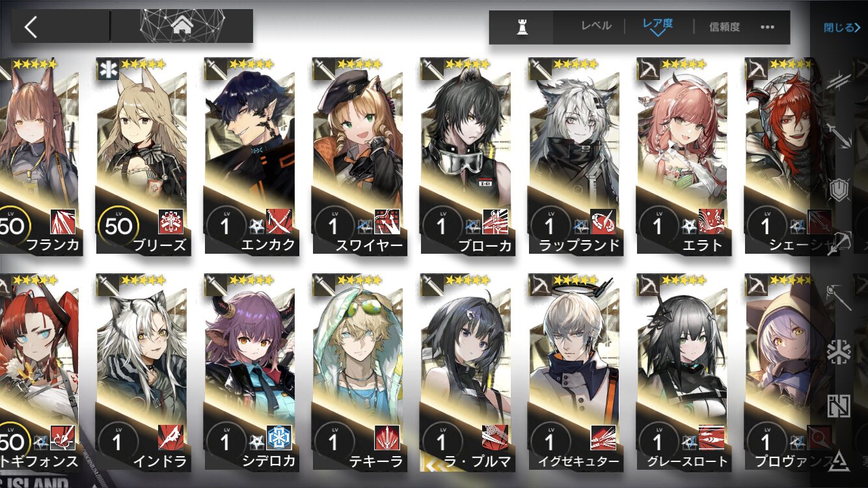The height and width of the screenshot is (488, 868).
Task: Sort operators by 信頼度
Action: [x=724, y=27]
